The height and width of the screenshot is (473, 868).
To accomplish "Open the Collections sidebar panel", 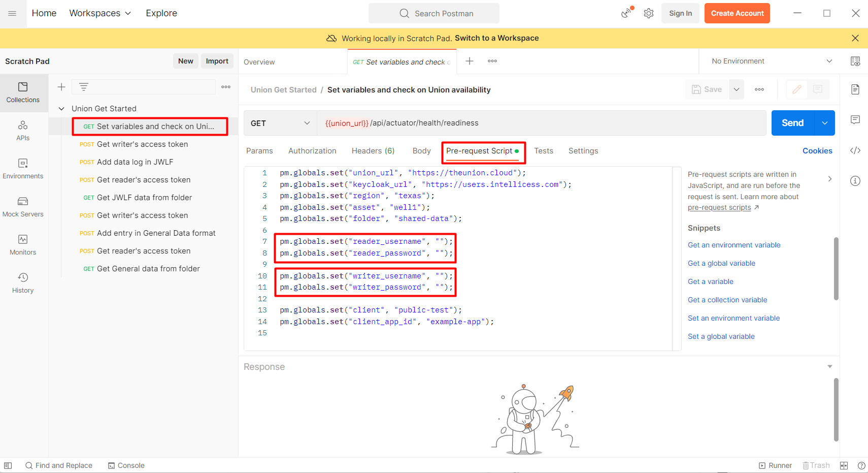I will 23,92.
